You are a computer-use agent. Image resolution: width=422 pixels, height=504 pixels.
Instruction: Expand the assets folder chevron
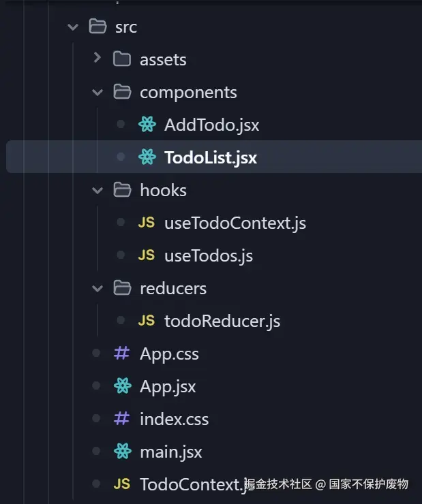pos(97,59)
